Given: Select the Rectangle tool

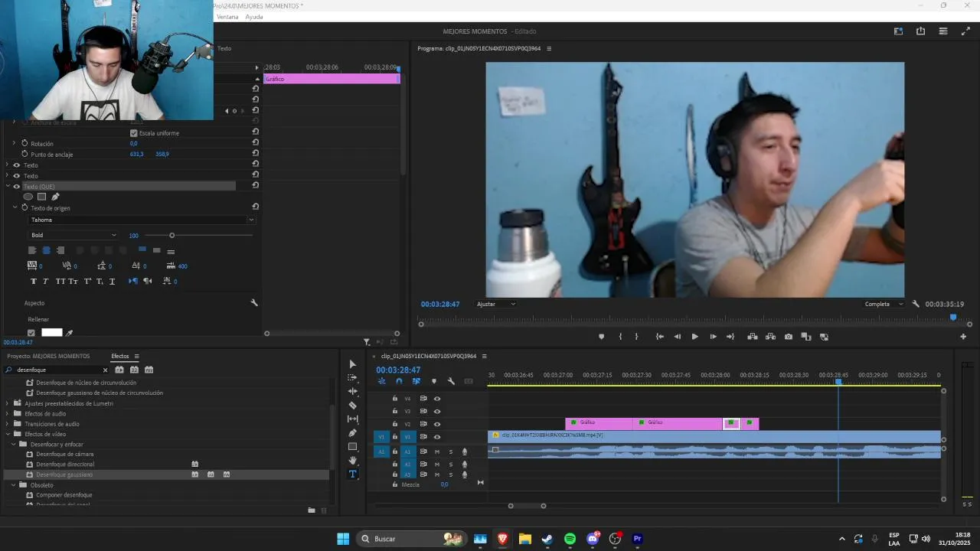Looking at the screenshot, I should (352, 447).
